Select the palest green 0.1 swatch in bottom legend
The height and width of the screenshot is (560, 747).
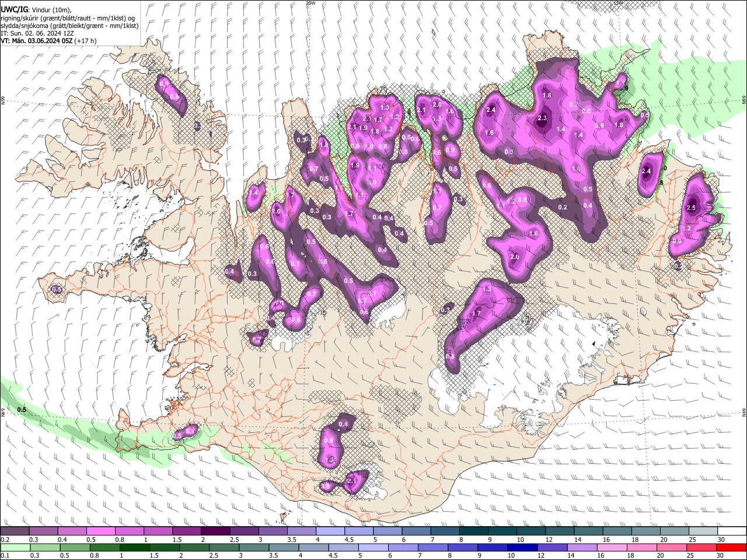click(15, 547)
